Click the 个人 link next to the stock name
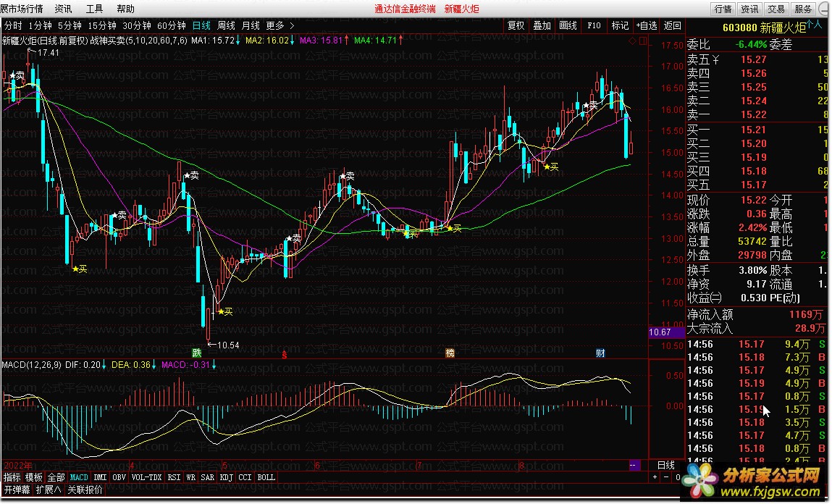832x504 pixels. pyautogui.click(x=814, y=24)
